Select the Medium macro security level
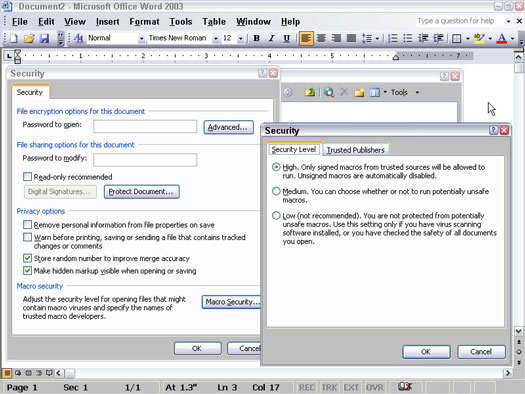Viewport: 525px width, 394px height. [x=276, y=191]
